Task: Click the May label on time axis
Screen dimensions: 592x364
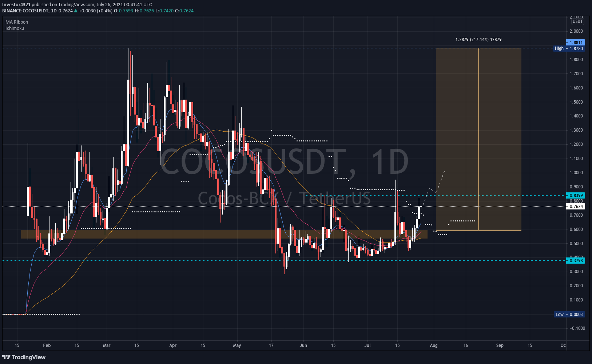Action: 237,345
